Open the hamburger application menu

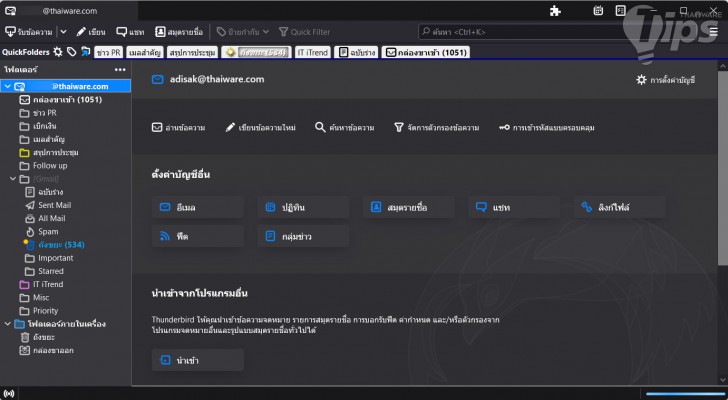tap(714, 32)
